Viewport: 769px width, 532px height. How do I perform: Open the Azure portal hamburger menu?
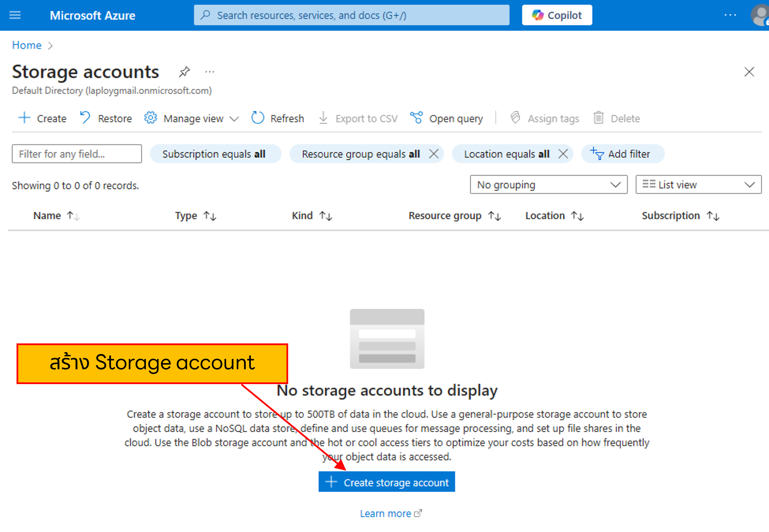pos(15,15)
